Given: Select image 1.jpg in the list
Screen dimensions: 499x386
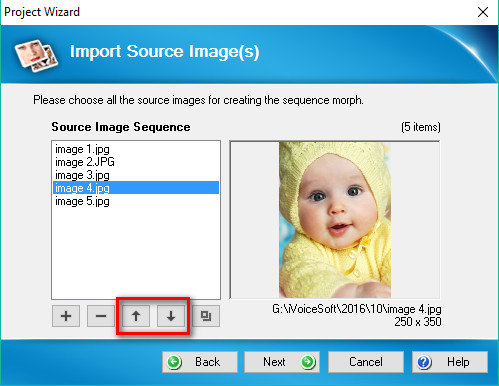Looking at the screenshot, I should (136, 149).
